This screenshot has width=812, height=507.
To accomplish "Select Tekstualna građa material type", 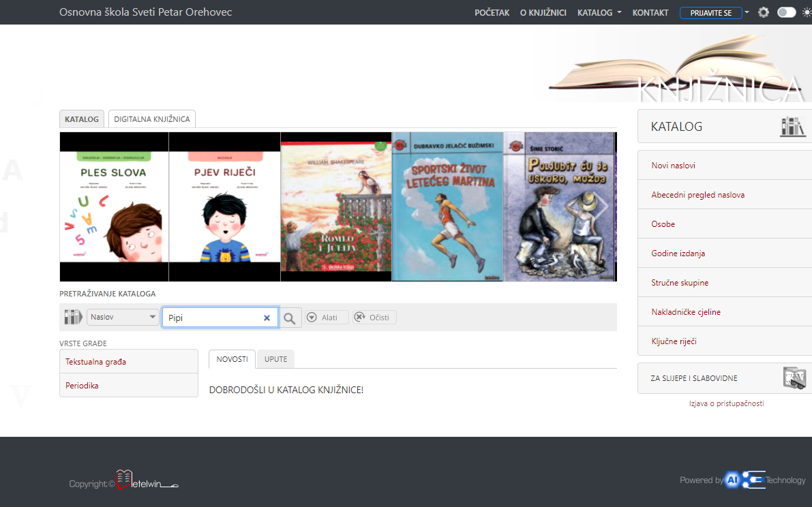I will click(x=129, y=362).
